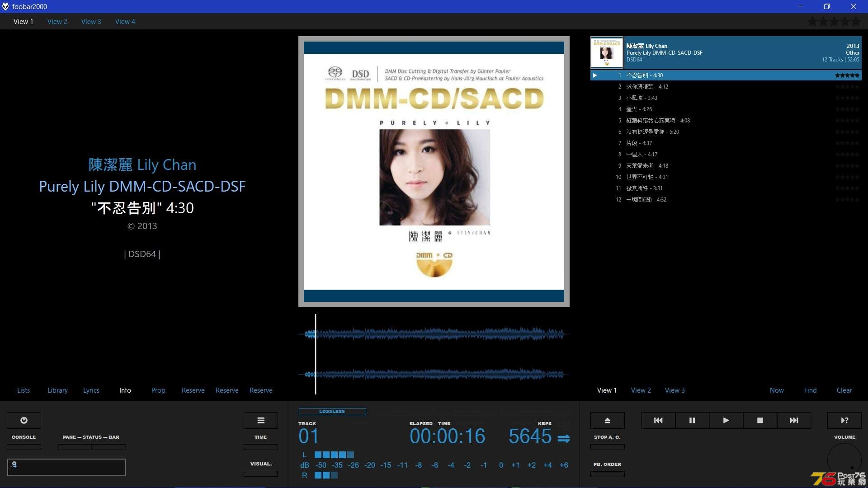Toggle the TIME display mode button
Viewport: 868px width, 488px height.
[x=261, y=447]
